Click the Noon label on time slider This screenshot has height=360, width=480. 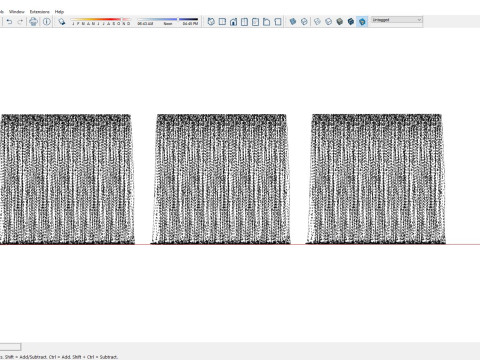click(x=168, y=24)
